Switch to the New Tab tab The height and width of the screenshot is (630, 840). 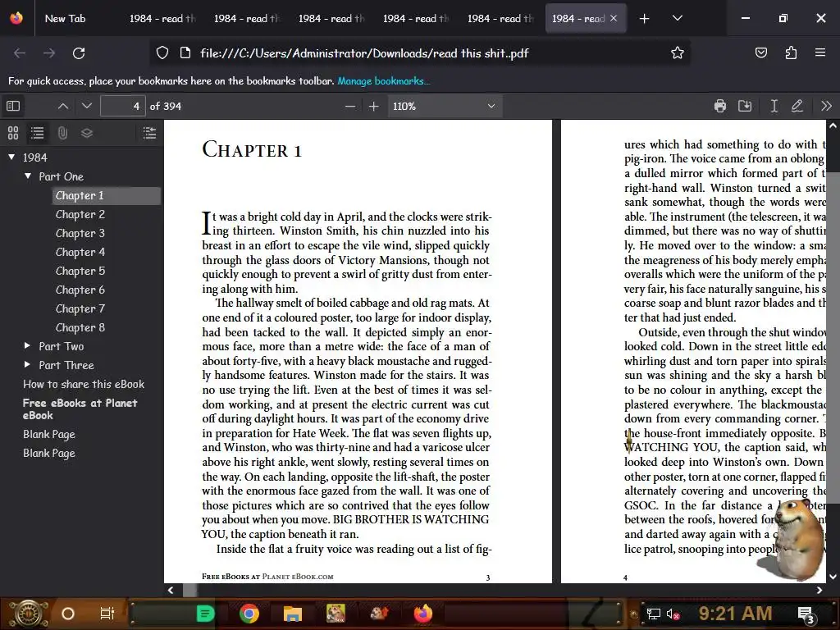66,18
